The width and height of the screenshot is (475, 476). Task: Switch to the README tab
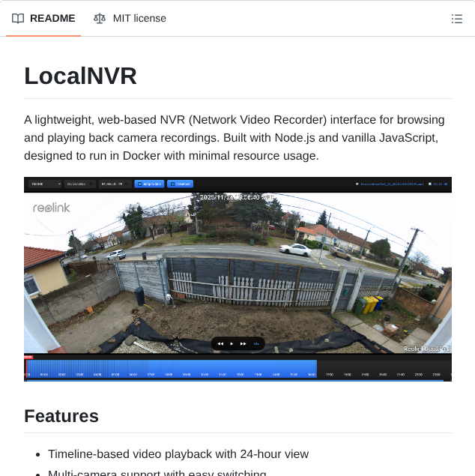click(43, 19)
